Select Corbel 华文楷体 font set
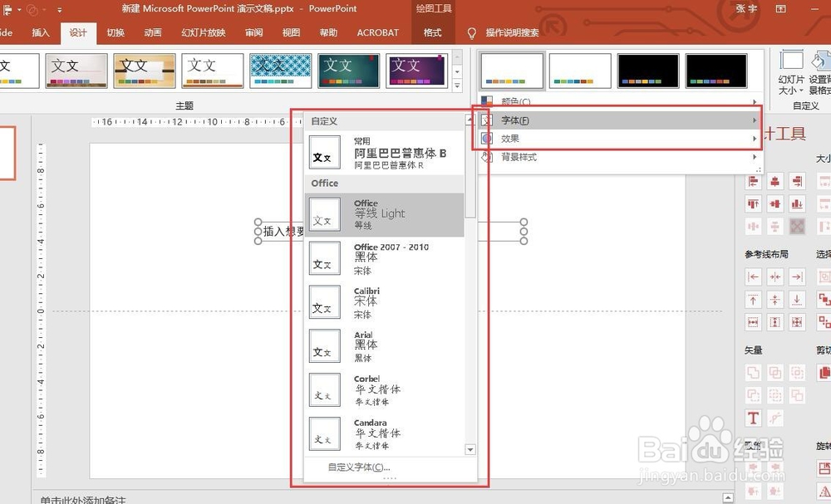This screenshot has height=504, width=831. [x=385, y=390]
